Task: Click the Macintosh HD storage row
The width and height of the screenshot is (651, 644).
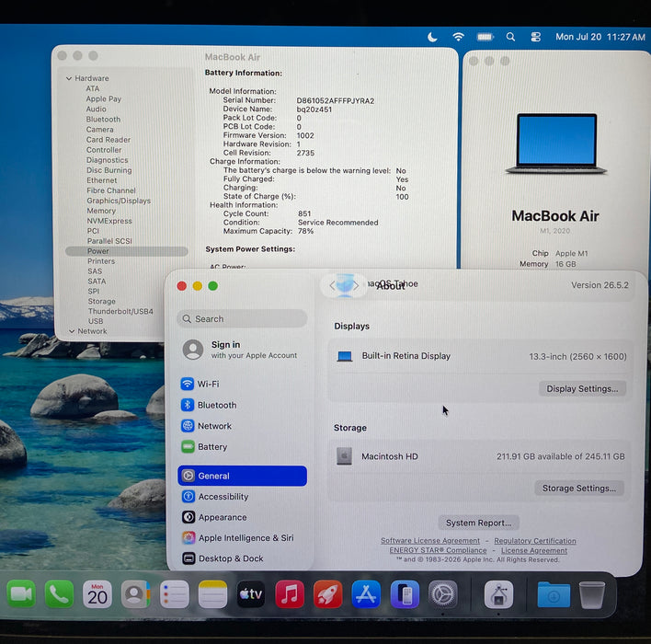Action: click(x=480, y=456)
